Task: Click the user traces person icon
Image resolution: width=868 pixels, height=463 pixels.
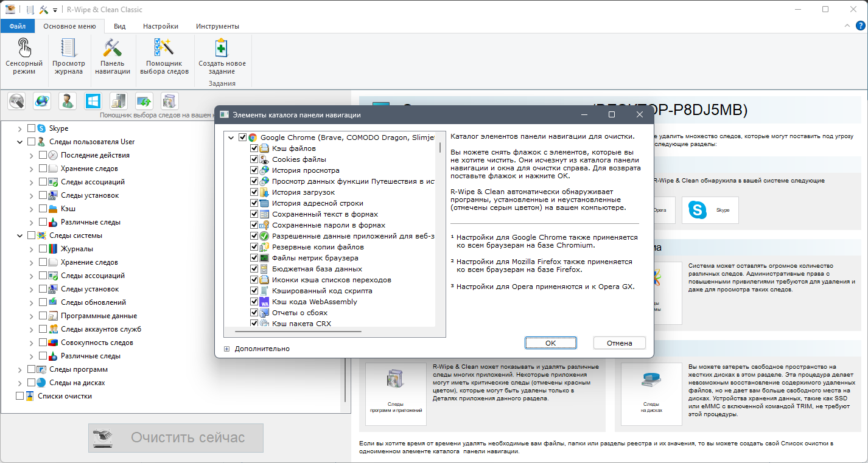Action: pyautogui.click(x=68, y=101)
